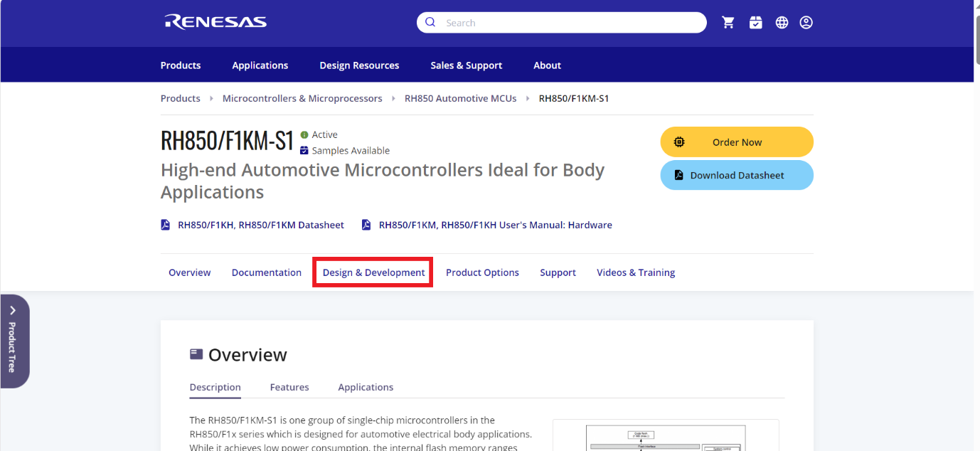Click the checklist icon beside the cart
Image resolution: width=980 pixels, height=451 pixels.
pyautogui.click(x=755, y=22)
